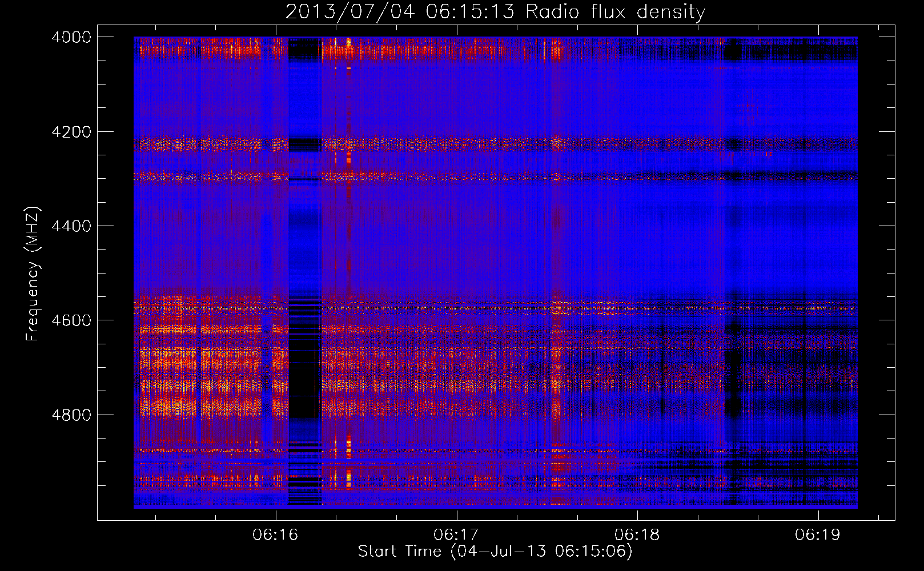Select the 4400 frequency tick label
Viewport: 924px width, 571px height.
pyautogui.click(x=71, y=226)
